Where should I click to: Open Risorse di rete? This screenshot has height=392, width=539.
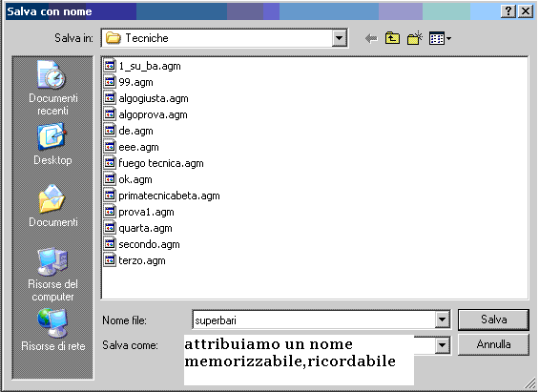pos(52,330)
